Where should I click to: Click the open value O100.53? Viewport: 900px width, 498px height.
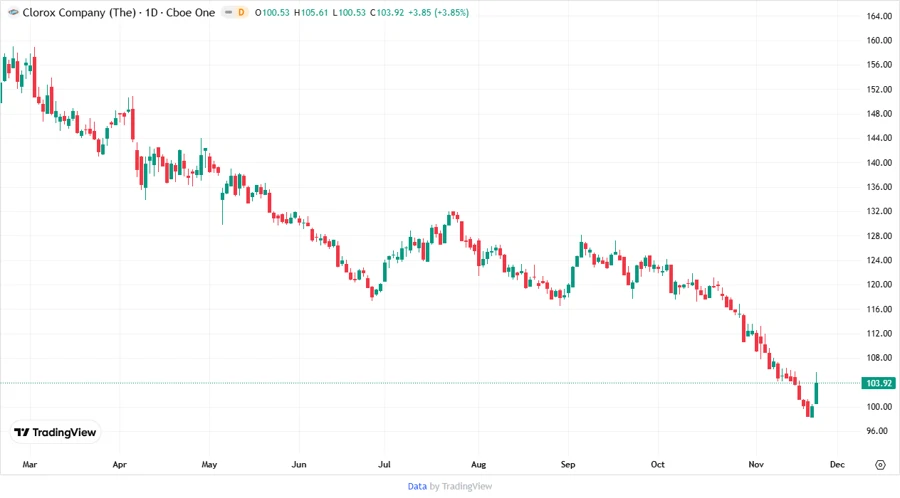point(272,12)
